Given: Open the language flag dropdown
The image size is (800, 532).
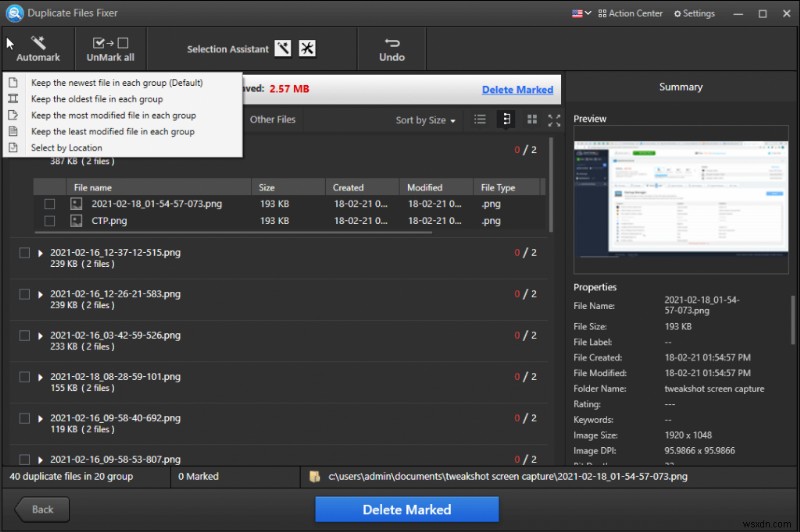Looking at the screenshot, I should coord(581,13).
